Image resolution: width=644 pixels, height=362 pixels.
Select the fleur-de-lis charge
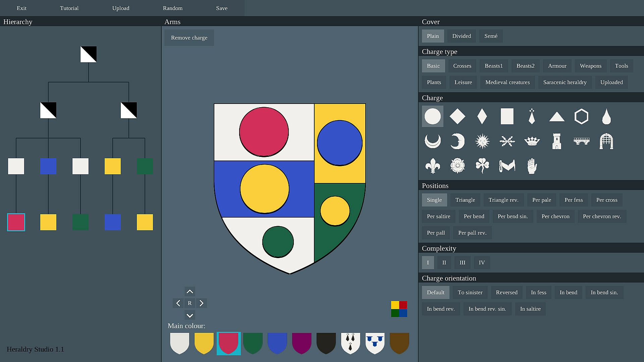point(432,166)
